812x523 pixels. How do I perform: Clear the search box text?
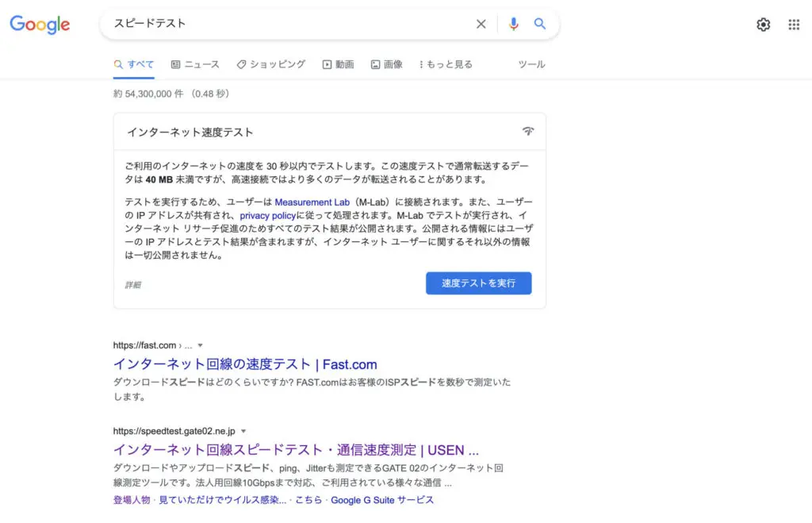click(481, 24)
